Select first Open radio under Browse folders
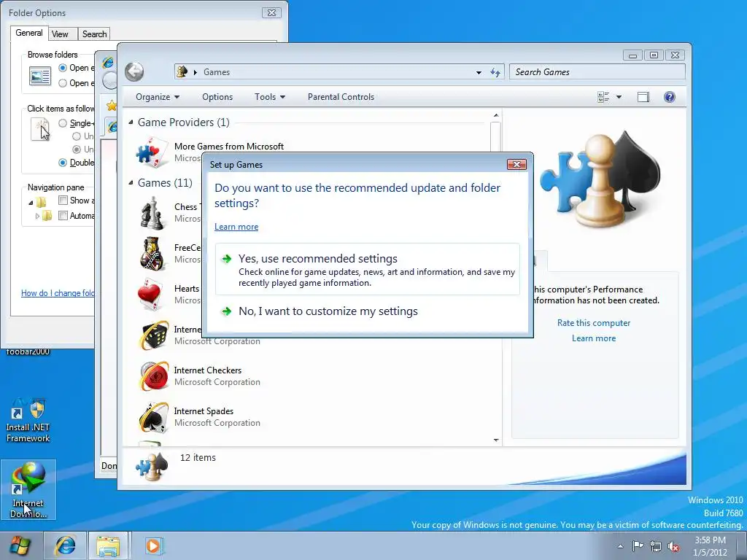Image resolution: width=747 pixels, height=560 pixels. point(63,68)
